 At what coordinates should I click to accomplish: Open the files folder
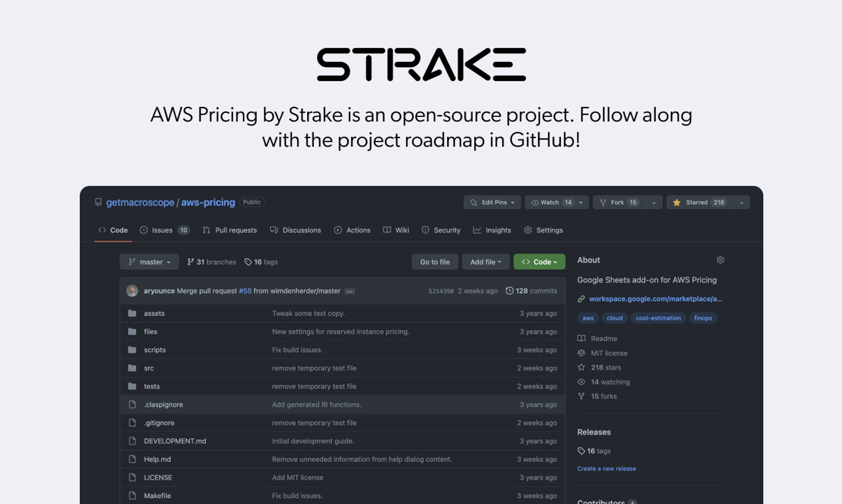click(x=150, y=332)
